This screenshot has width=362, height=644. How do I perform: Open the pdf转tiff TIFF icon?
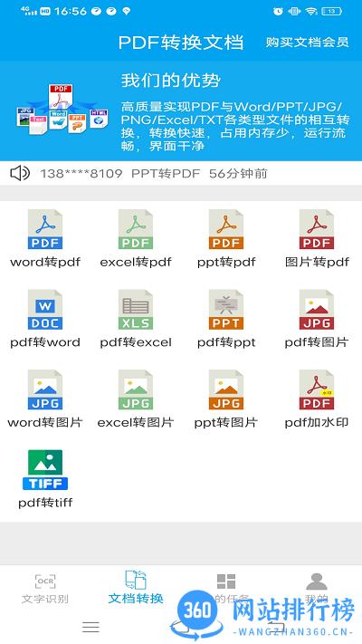[x=45, y=469]
